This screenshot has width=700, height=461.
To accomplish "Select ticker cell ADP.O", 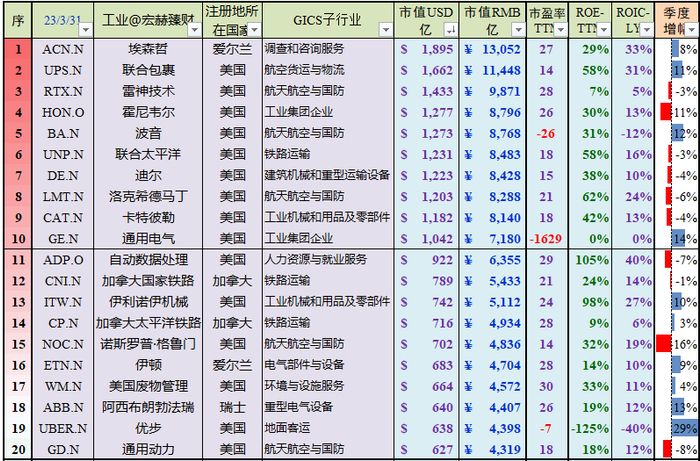I will [63, 259].
